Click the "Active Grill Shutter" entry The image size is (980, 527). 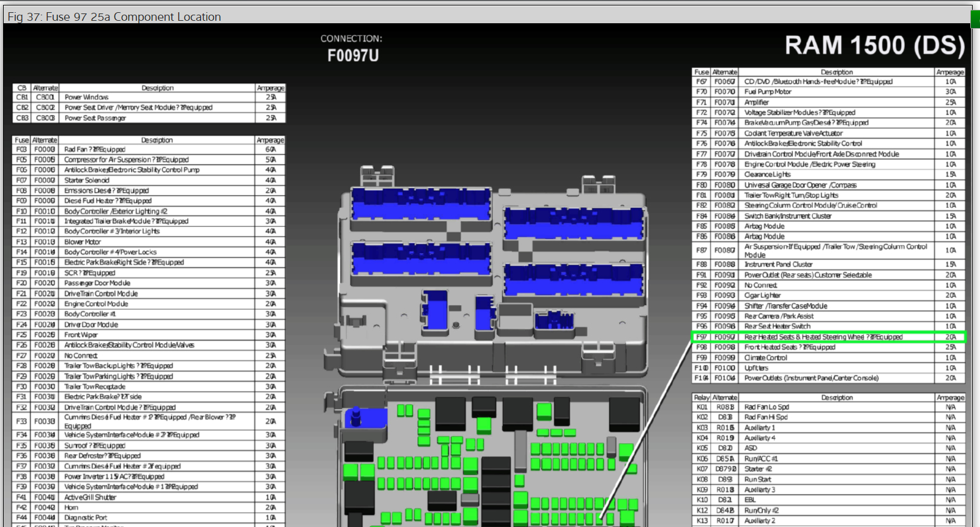point(90,498)
